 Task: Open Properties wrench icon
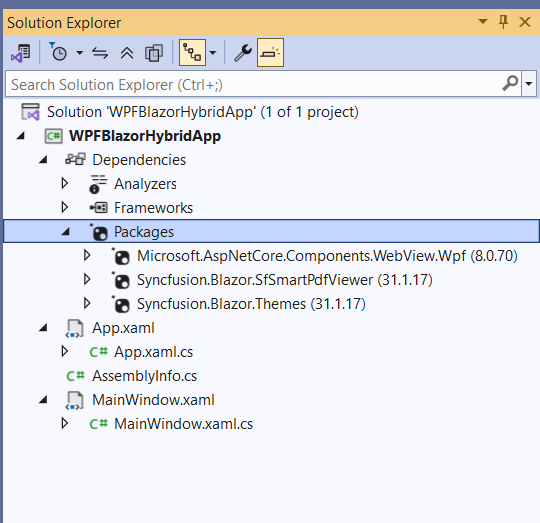[243, 53]
